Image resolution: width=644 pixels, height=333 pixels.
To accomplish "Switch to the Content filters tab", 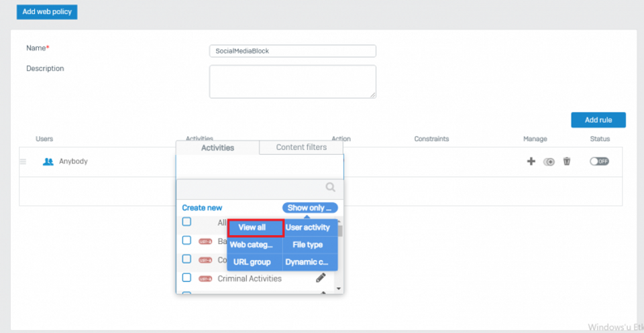I will [x=301, y=147].
